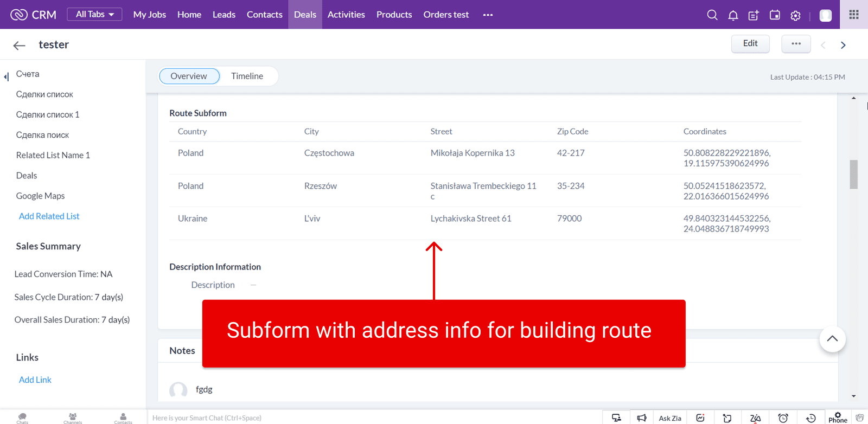The width and height of the screenshot is (868, 424).
Task: Open the search magnifier in the top bar
Action: pos(712,15)
